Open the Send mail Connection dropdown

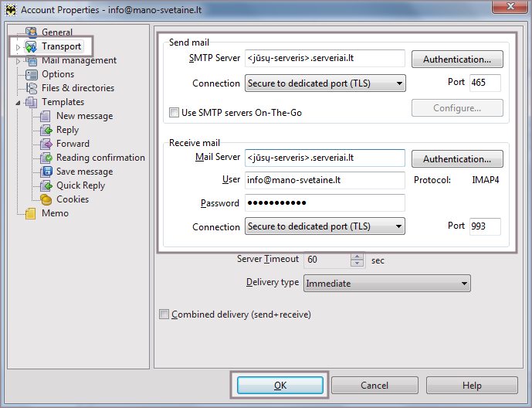325,83
